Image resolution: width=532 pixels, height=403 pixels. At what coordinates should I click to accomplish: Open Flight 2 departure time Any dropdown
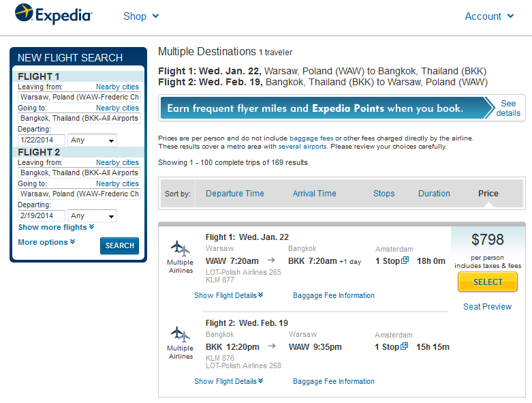92,215
